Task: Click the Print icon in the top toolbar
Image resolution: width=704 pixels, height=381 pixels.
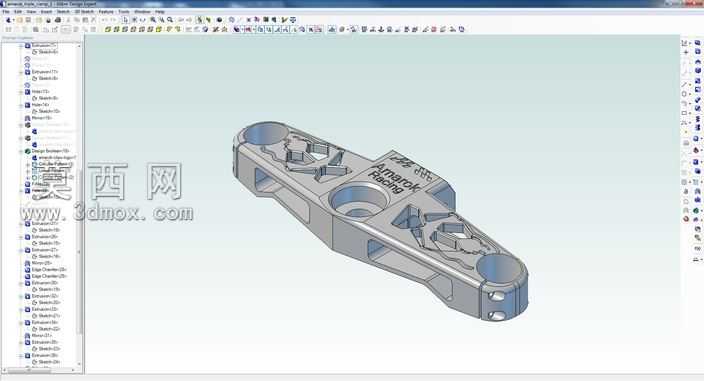Action: pyautogui.click(x=57, y=20)
